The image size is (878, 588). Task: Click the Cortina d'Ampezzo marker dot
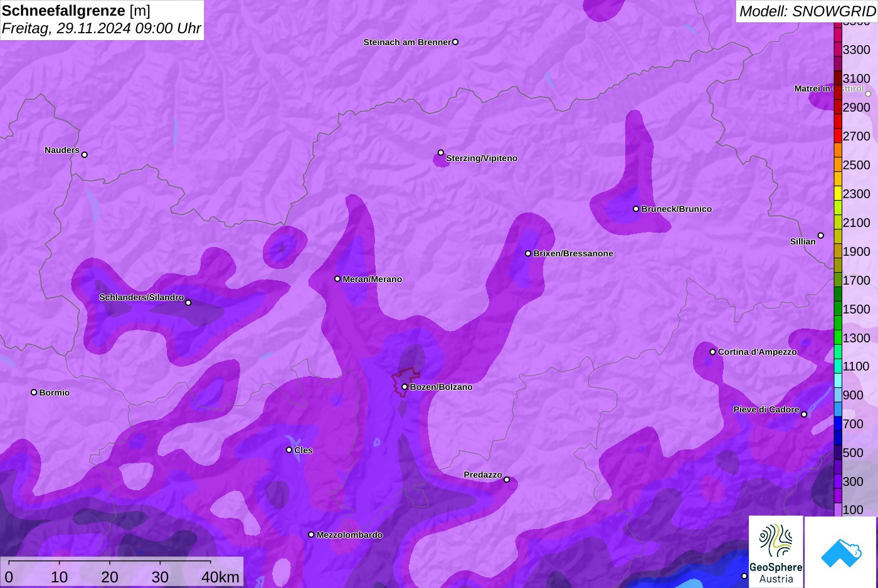[712, 352]
